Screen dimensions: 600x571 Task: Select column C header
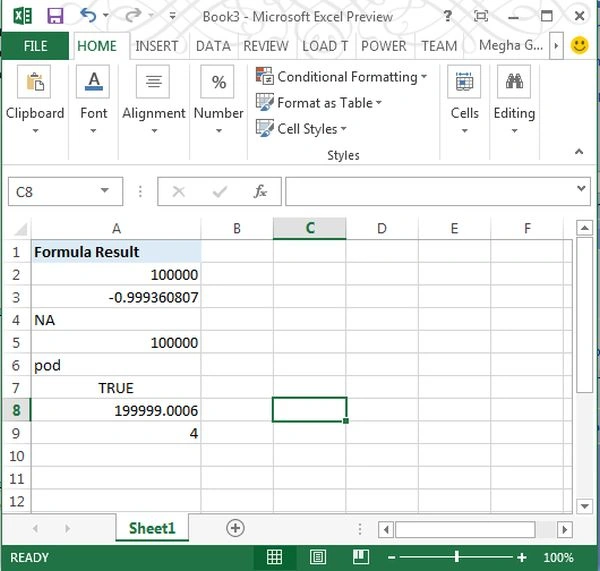point(310,229)
